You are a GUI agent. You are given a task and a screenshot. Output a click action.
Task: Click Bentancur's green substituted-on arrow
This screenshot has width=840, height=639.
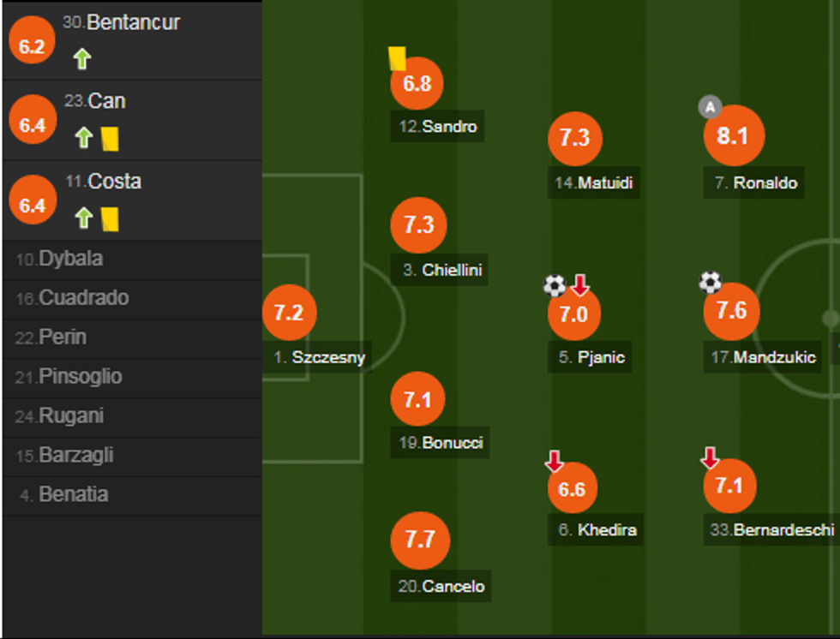[81, 59]
